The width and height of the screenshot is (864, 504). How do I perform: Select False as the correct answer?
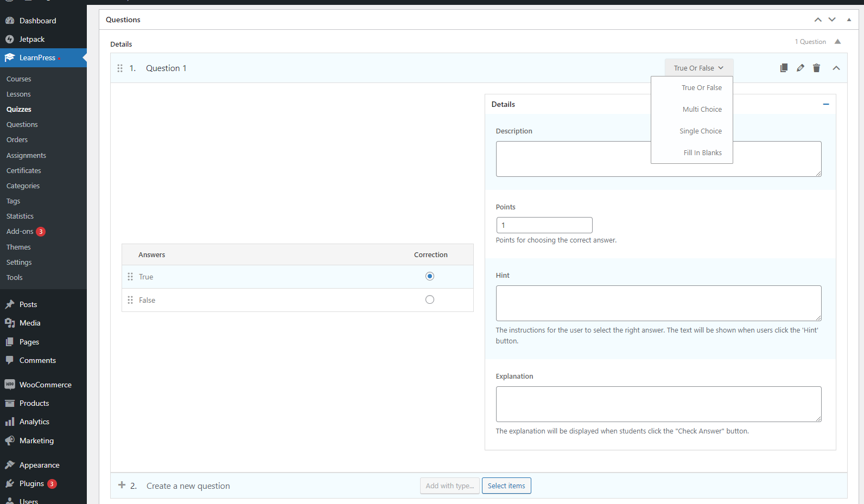(x=430, y=299)
